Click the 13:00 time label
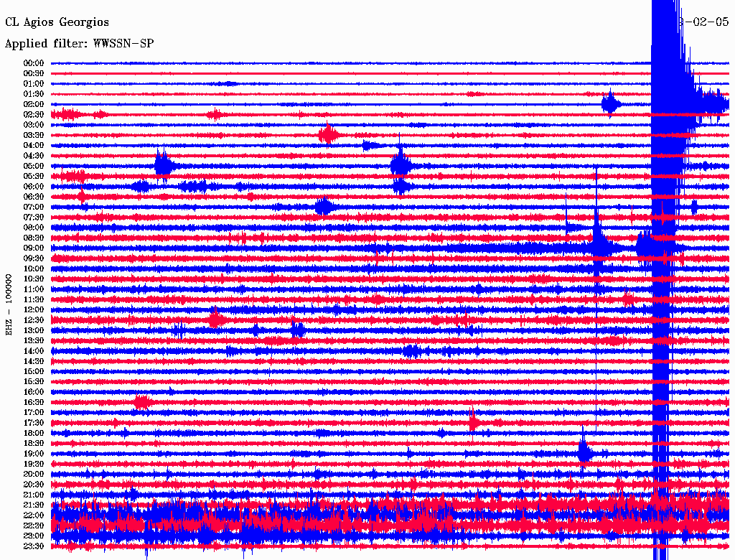 34,330
